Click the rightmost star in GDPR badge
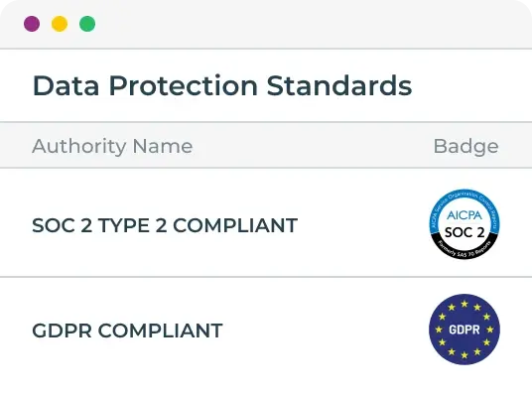The height and width of the screenshot is (397, 532). tap(490, 330)
